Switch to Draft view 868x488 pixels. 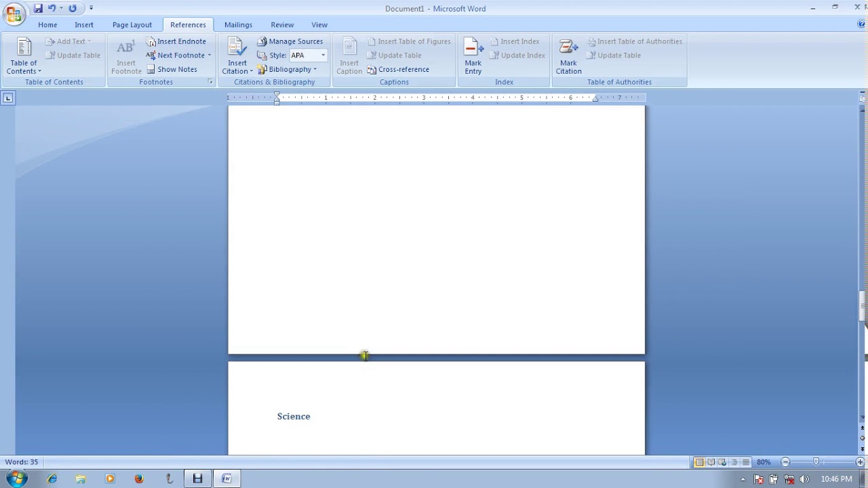point(745,462)
